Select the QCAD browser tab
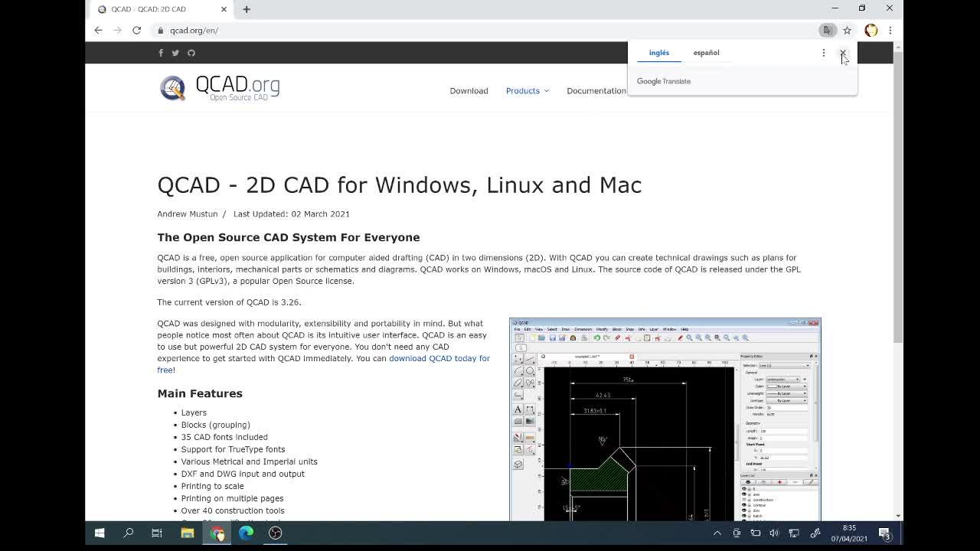The image size is (980, 551). click(162, 9)
